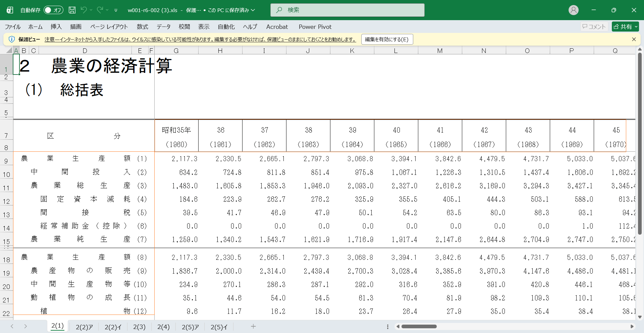This screenshot has width=644, height=333.
Task: Click the Excel app logo icon
Action: pos(10,10)
